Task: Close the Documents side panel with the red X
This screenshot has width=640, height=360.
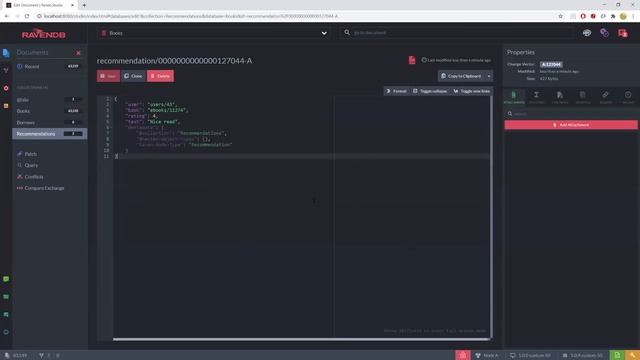Action: point(78,53)
